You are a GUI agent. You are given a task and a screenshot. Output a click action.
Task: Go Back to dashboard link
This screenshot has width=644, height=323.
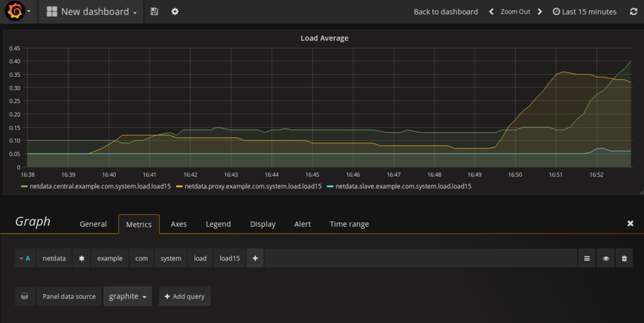tap(446, 11)
